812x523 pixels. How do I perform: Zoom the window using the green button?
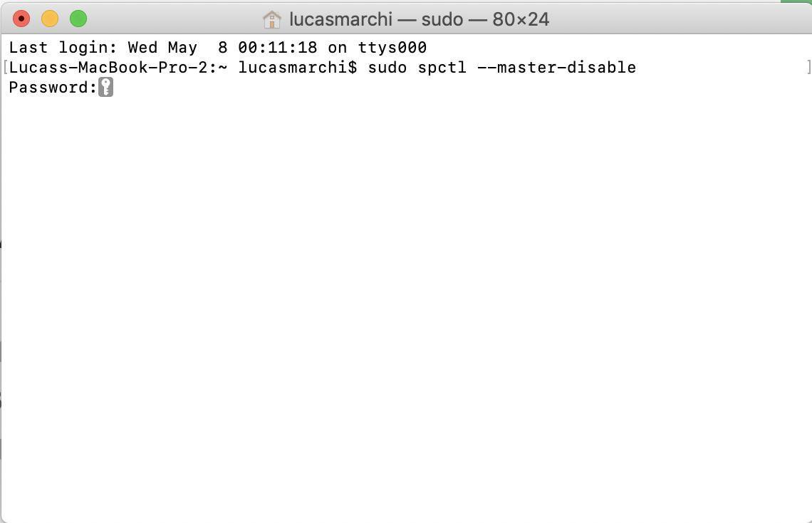(78, 19)
